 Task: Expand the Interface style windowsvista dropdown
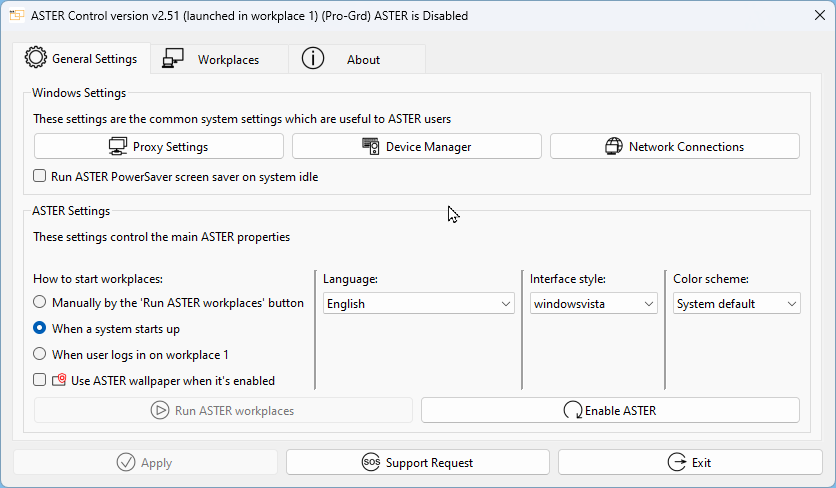[x=593, y=304]
